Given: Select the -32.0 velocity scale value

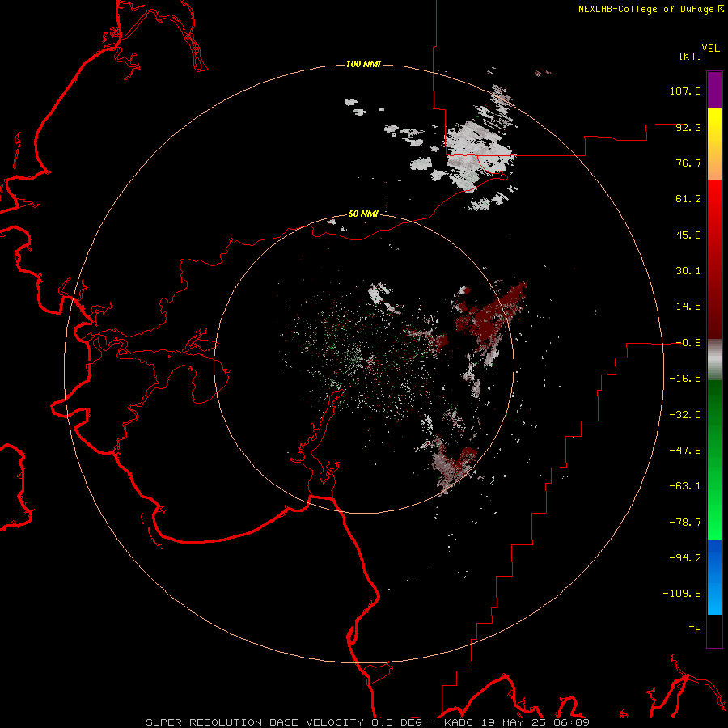Looking at the screenshot, I should pyautogui.click(x=685, y=415).
